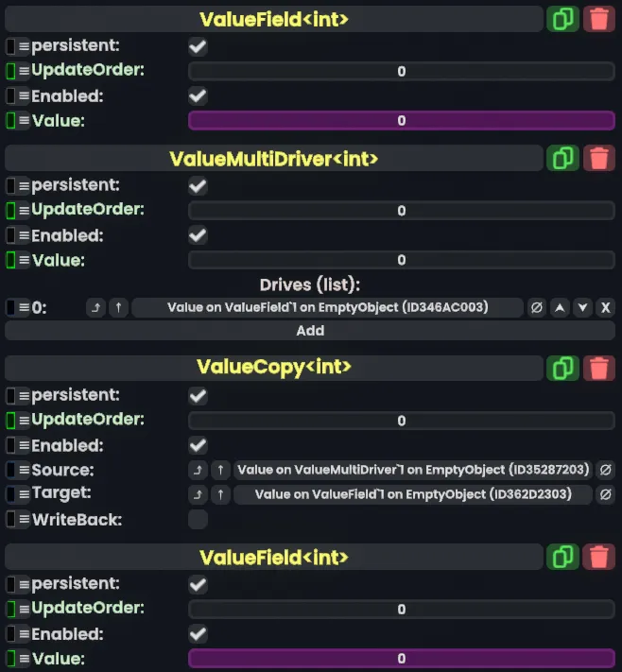Screen dimensions: 622x672
Task: Null the ValueCopy Source reference
Action: tap(606, 470)
